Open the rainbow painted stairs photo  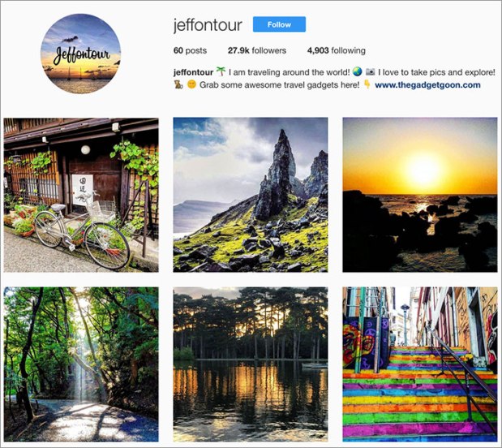pyautogui.click(x=420, y=364)
